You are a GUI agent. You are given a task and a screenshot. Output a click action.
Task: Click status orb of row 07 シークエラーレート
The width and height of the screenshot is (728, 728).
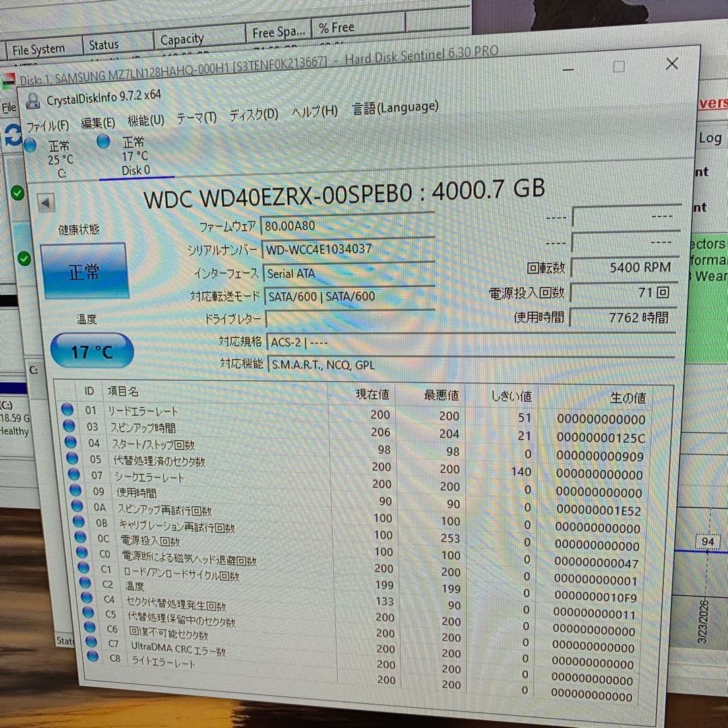74,474
